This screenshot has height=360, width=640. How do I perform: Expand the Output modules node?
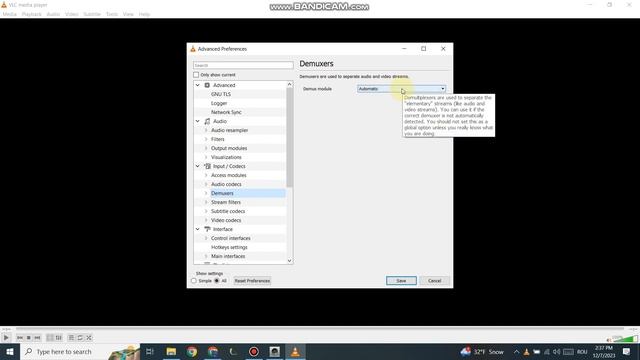[x=206, y=148]
